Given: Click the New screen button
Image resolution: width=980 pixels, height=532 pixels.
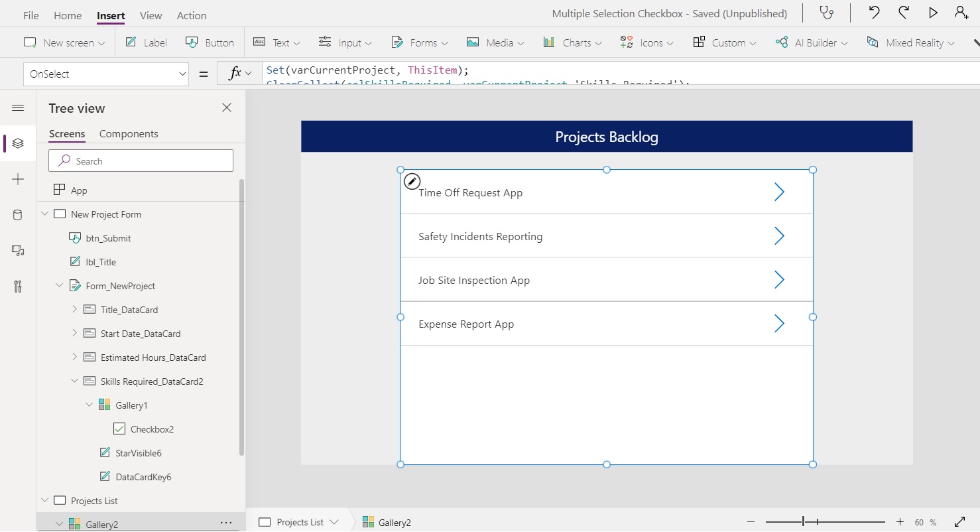Looking at the screenshot, I should pos(63,42).
